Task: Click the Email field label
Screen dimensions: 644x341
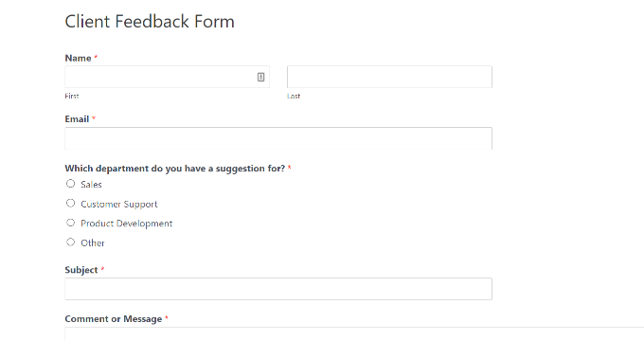Action: (77, 119)
